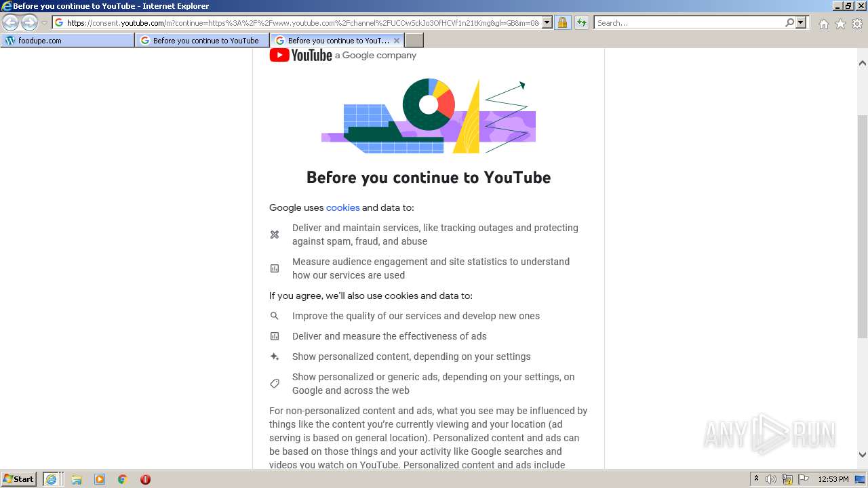This screenshot has height=488, width=868.
Task: Click the tools icon beside 'Deliver and maintain services'
Action: [275, 235]
